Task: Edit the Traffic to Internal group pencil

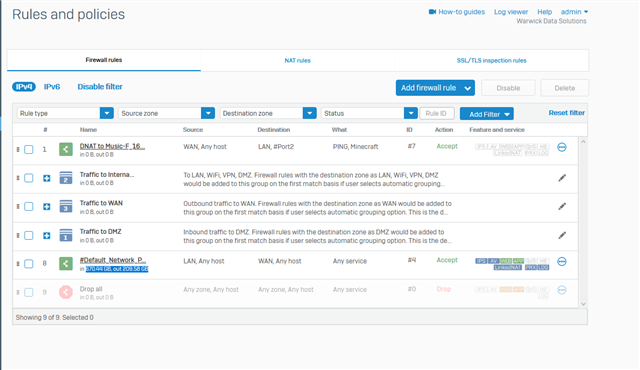Action: pos(562,178)
